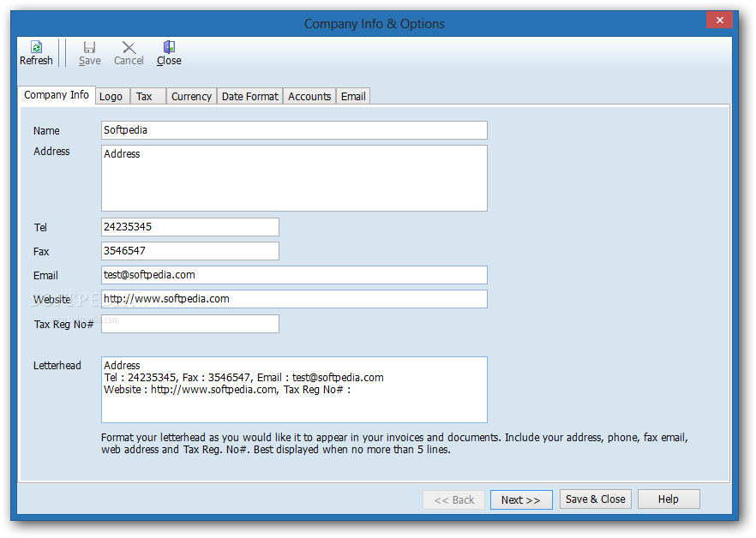Image resolution: width=756 pixels, height=538 pixels.
Task: Click the Fax field with 3546547
Action: click(190, 251)
